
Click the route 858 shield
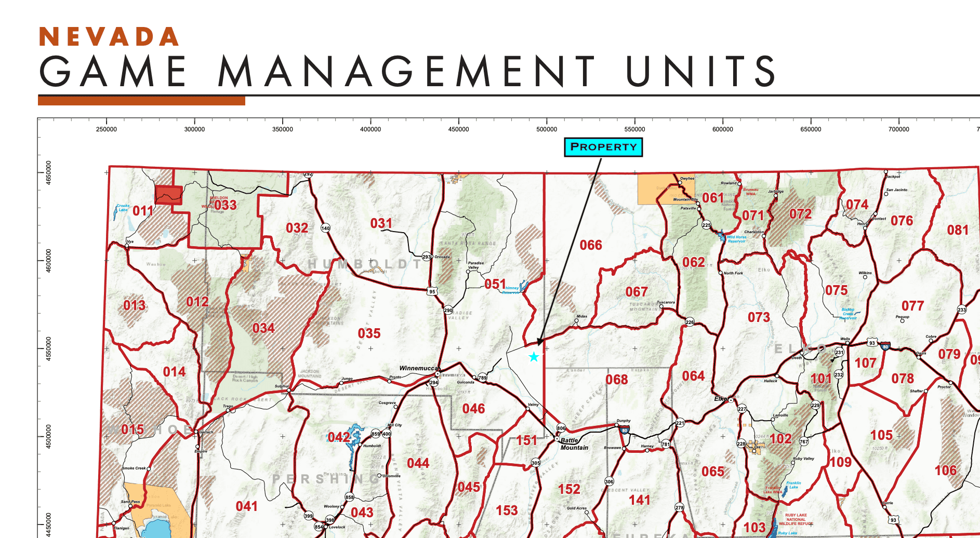point(350,497)
